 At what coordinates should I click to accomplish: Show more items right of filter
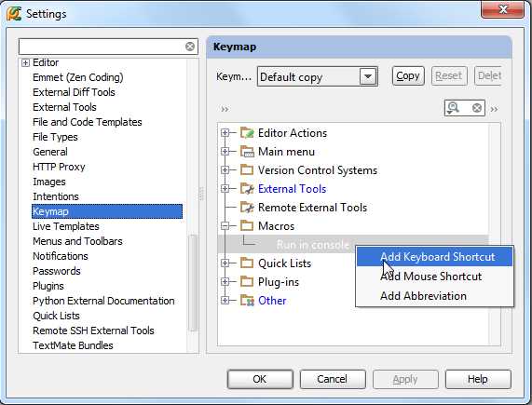click(x=494, y=109)
